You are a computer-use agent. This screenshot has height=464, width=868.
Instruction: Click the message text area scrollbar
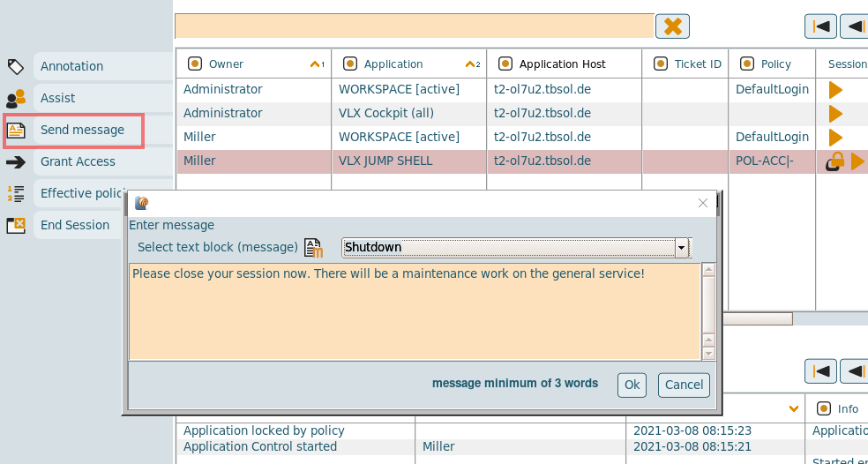(707, 311)
